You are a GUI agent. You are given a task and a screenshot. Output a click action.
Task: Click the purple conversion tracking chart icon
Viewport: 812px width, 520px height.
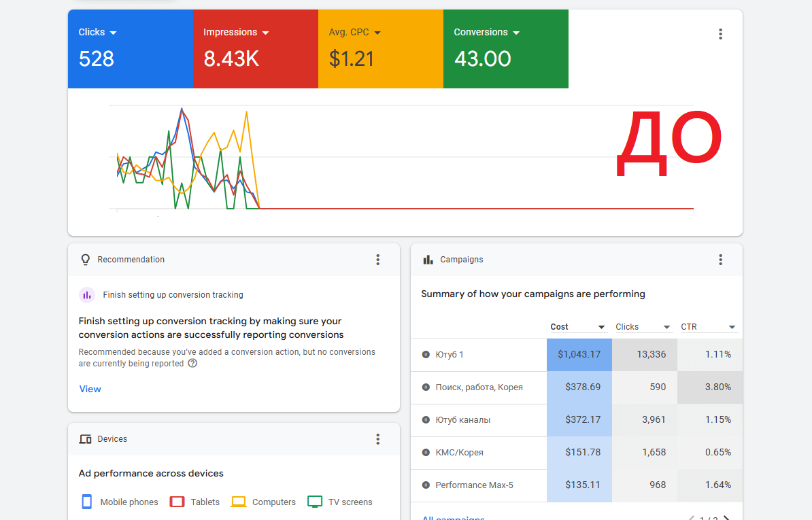pos(87,295)
